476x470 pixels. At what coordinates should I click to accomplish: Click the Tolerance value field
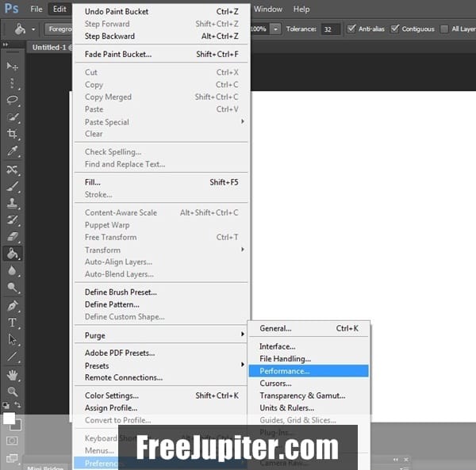pos(330,29)
